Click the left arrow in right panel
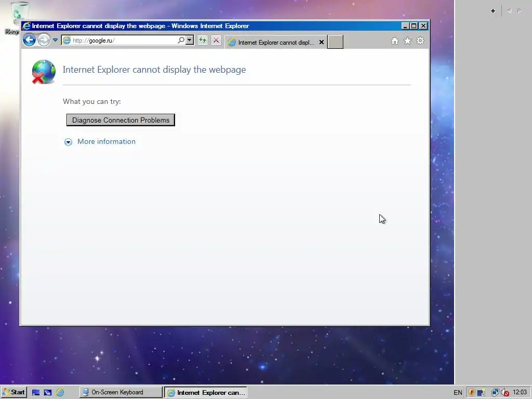532x399 pixels. click(x=509, y=11)
